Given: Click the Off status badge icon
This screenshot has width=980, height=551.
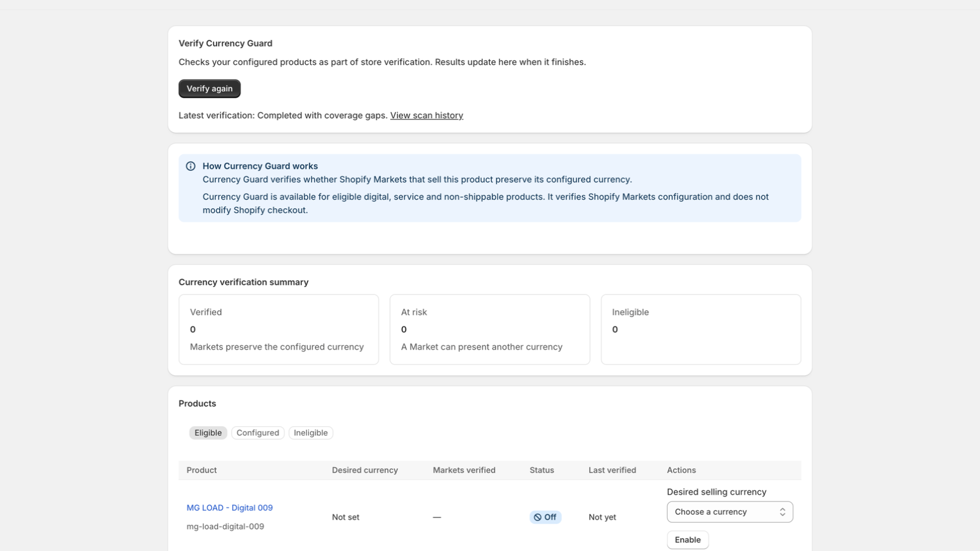Looking at the screenshot, I should click(538, 517).
